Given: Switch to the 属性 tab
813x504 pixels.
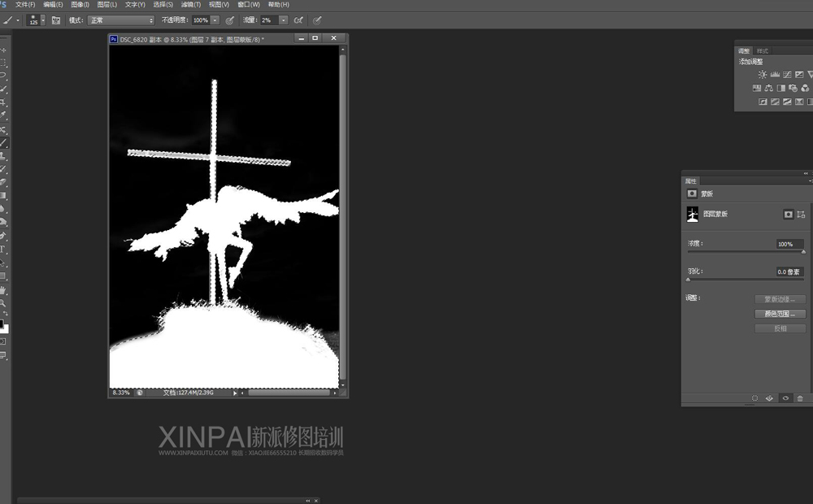Looking at the screenshot, I should tap(690, 181).
